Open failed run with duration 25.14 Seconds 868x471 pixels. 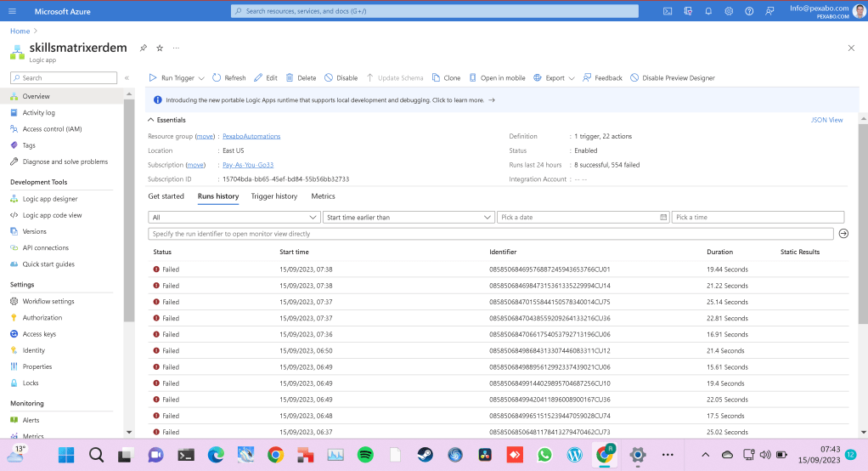[499, 302]
